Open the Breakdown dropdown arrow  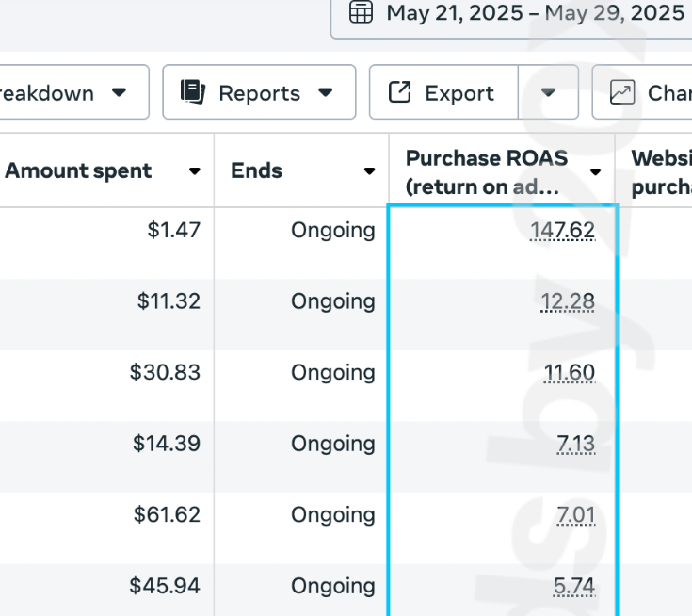[119, 92]
